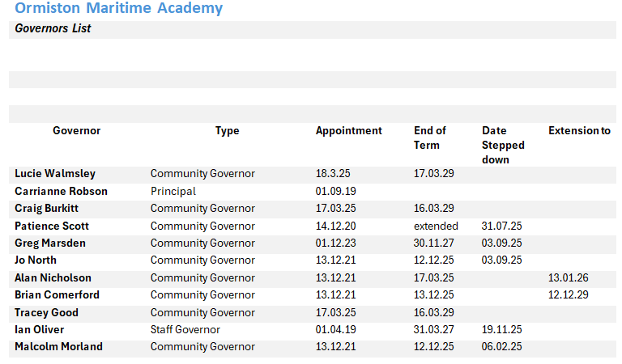The width and height of the screenshot is (622, 364).
Task: Click the Ormiston Maritime Academy title
Action: pyautogui.click(x=118, y=9)
